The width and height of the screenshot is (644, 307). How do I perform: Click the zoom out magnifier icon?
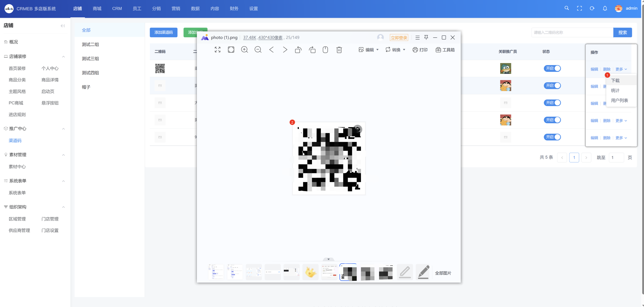[x=258, y=50]
